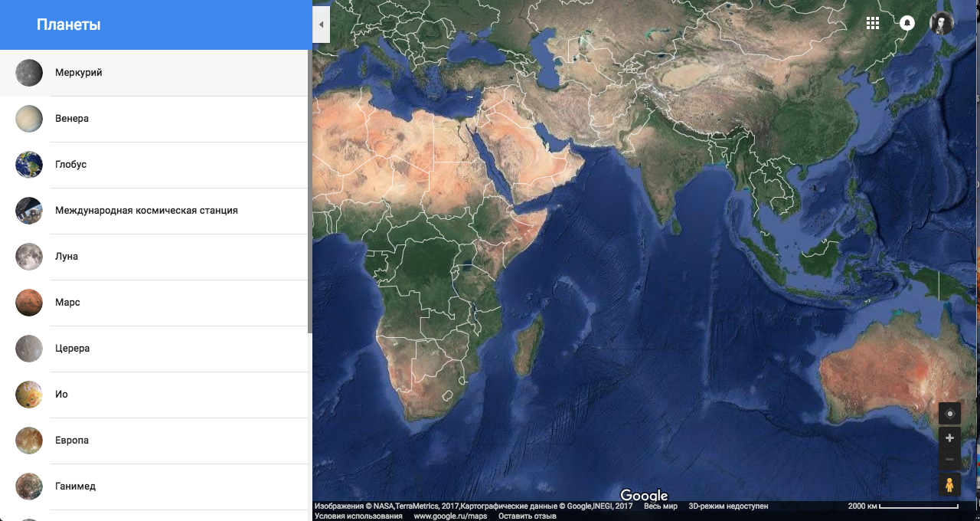Open the Google apps grid
Viewport: 980px width, 521px height.
tap(872, 23)
